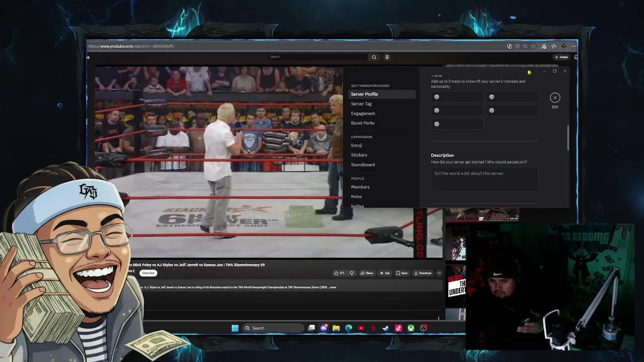Click the browser address bar URL
Screen dimensions: 644x362
[131, 46]
